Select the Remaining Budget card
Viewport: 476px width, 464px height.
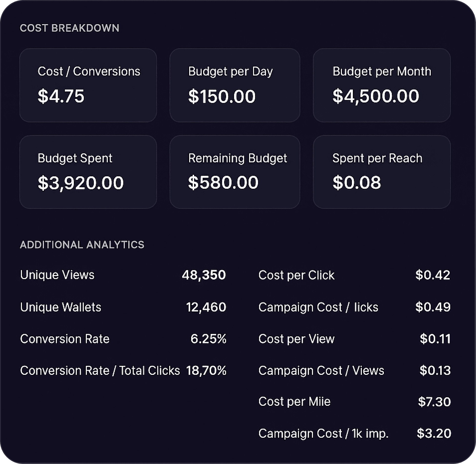point(235,172)
